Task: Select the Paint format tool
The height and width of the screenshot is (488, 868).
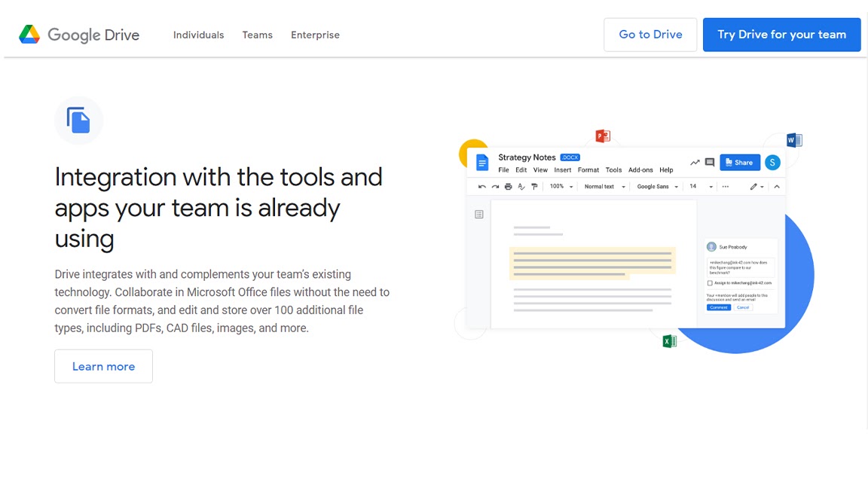Action: (x=533, y=186)
